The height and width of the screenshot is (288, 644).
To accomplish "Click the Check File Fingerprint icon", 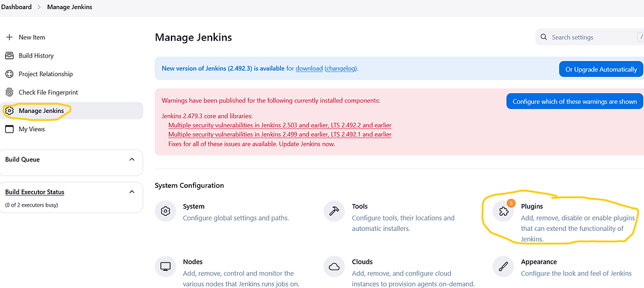I will 9,93.
